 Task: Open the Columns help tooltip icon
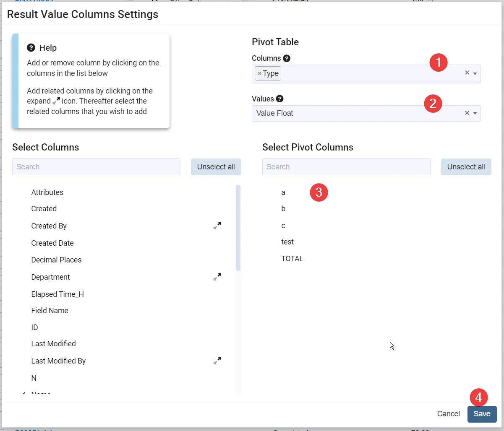point(287,58)
